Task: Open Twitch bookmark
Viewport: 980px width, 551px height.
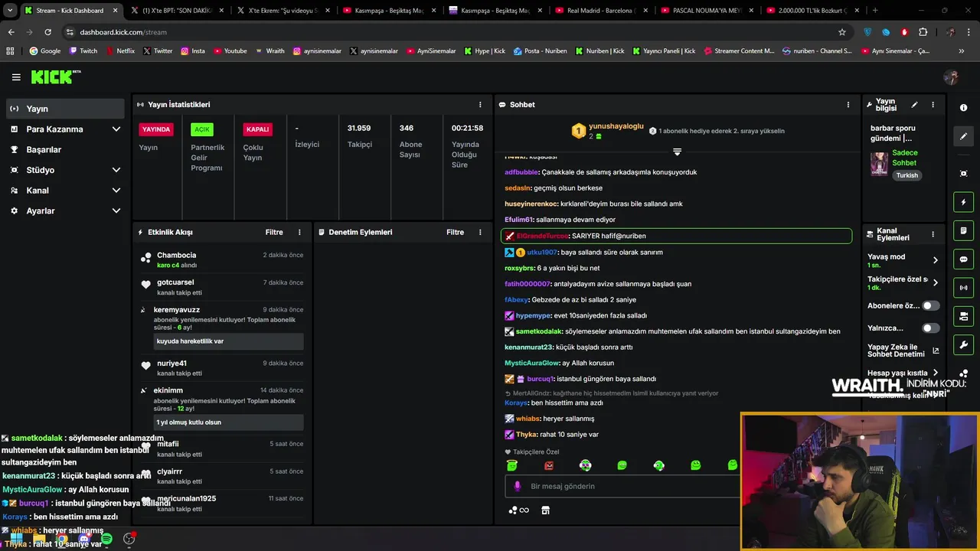Action: [83, 51]
